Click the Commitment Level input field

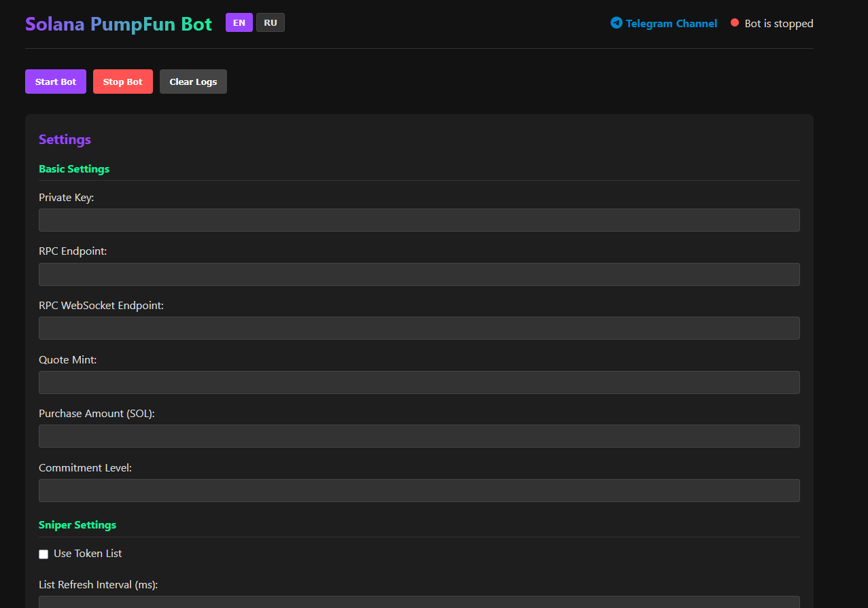point(419,490)
